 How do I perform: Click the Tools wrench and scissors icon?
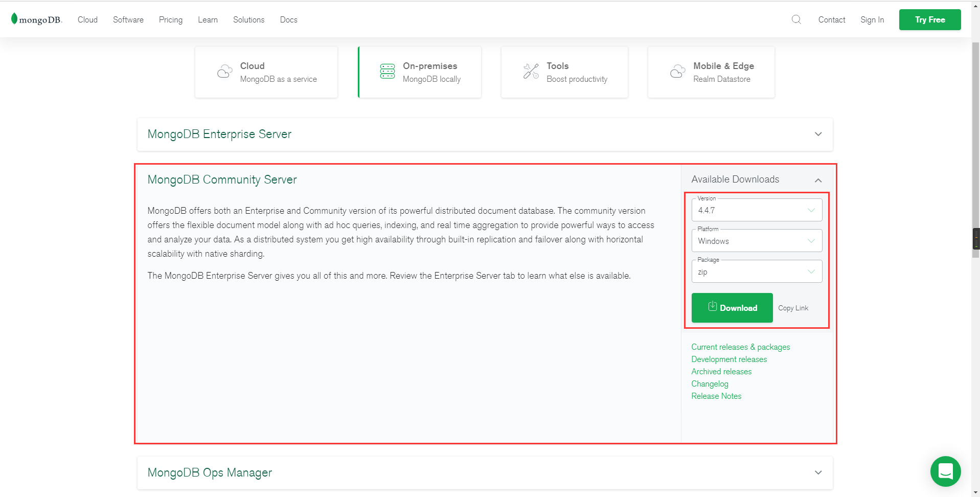point(531,72)
